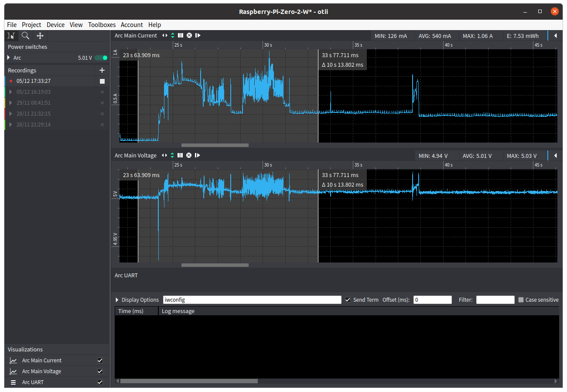Expand recording 28/11 21:29:14
This screenshot has width=567, height=392.
(x=11, y=125)
